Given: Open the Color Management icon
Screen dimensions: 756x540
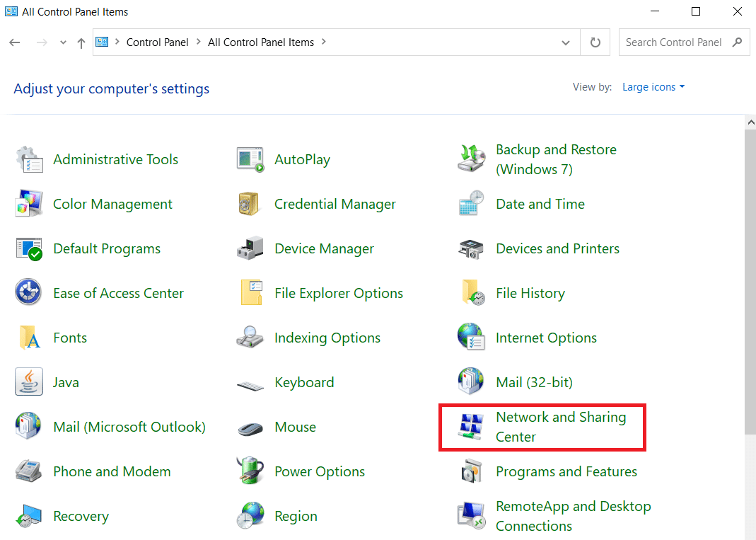Looking at the screenshot, I should pyautogui.click(x=28, y=205).
